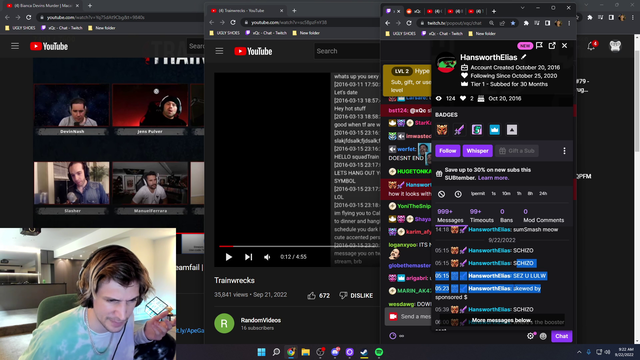Select the 24h timeout duration

coord(543,193)
